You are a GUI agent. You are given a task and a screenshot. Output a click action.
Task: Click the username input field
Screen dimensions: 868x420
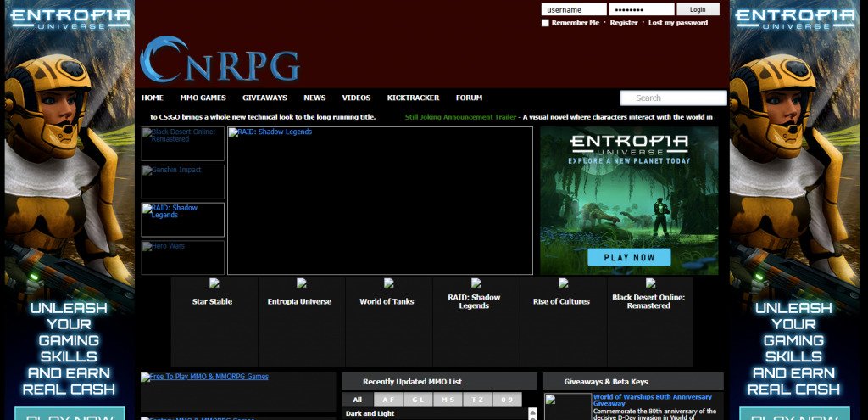point(574,9)
